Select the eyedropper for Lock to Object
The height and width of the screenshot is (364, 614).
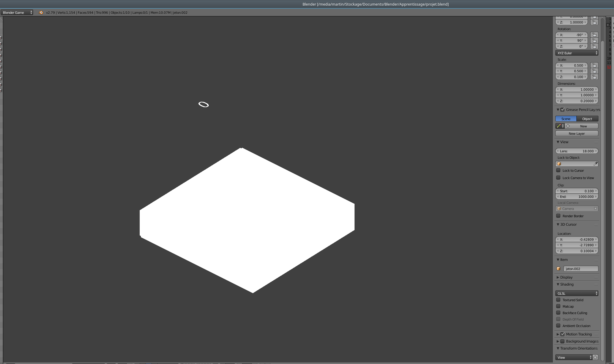point(596,164)
